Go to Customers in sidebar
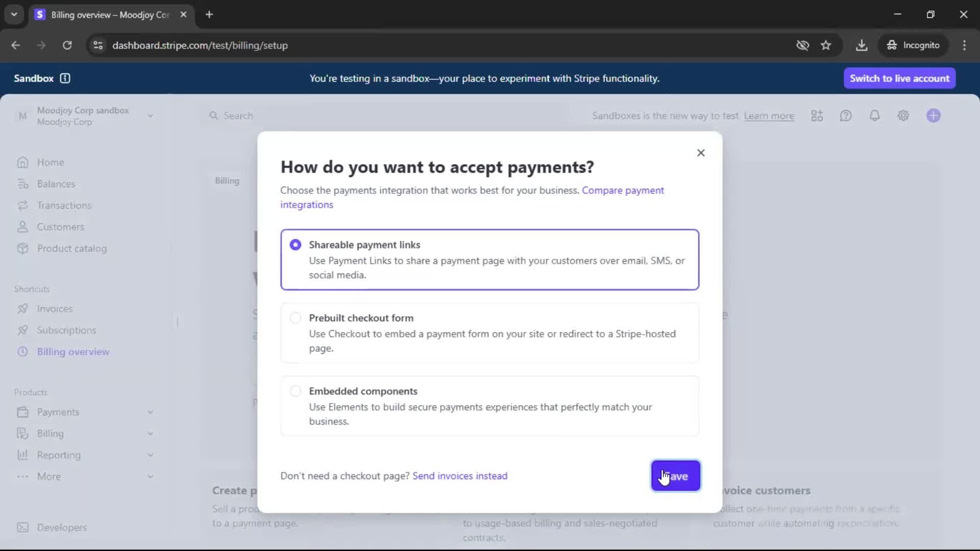The height and width of the screenshot is (551, 980). [60, 227]
